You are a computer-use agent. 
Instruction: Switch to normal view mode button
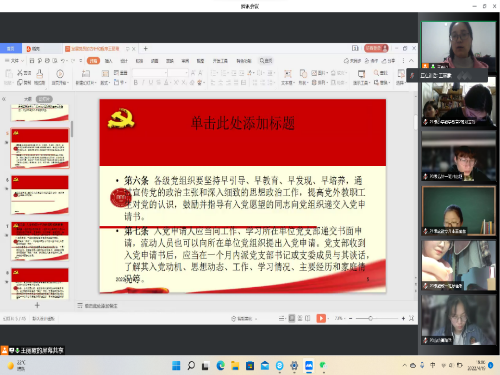point(292,318)
